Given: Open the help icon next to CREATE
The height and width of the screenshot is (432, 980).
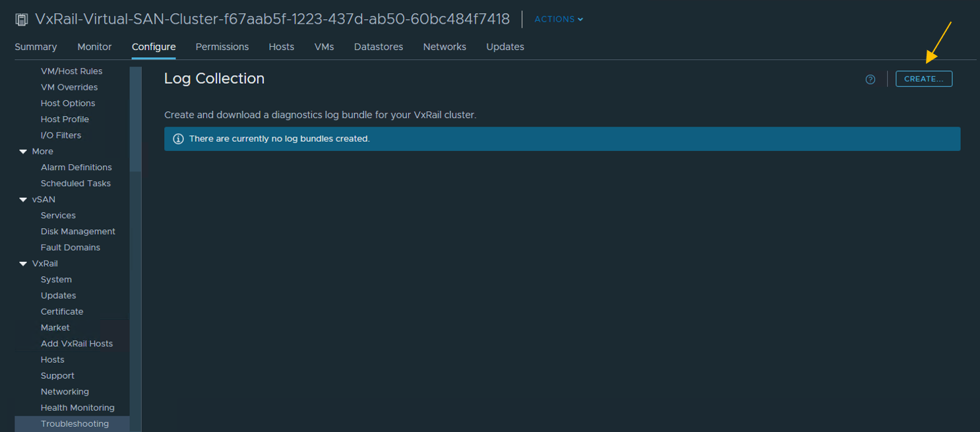Looking at the screenshot, I should click(870, 78).
